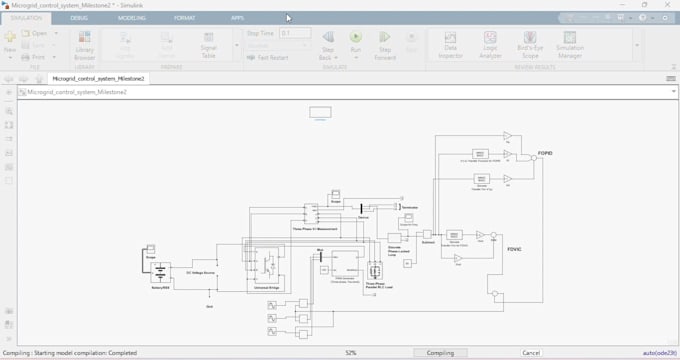Open the Library Browser
The height and width of the screenshot is (360, 680).
[x=85, y=45]
